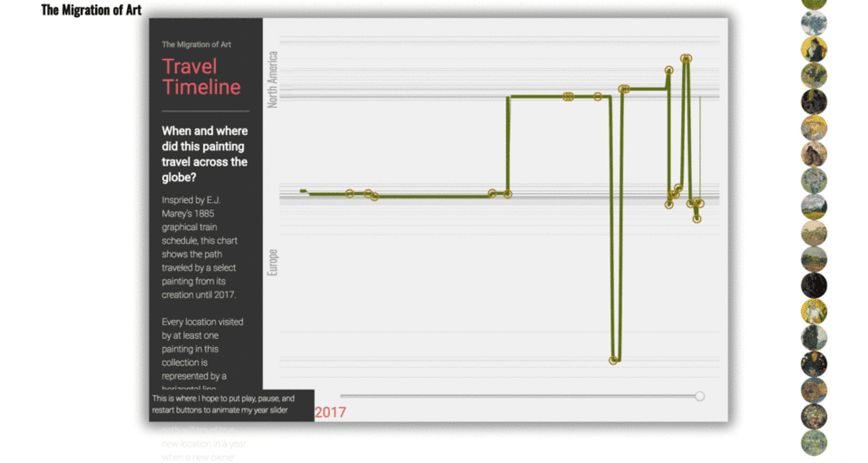Click the play/pause buttons placeholder note
The image size is (868, 463).
tap(231, 404)
